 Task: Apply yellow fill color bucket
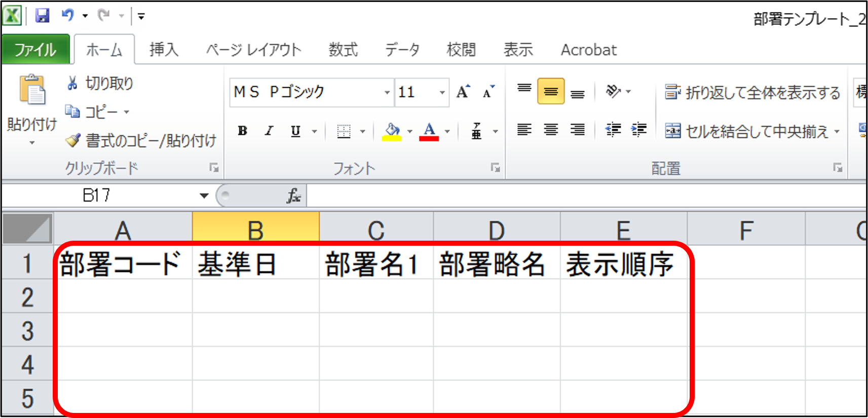coord(392,131)
